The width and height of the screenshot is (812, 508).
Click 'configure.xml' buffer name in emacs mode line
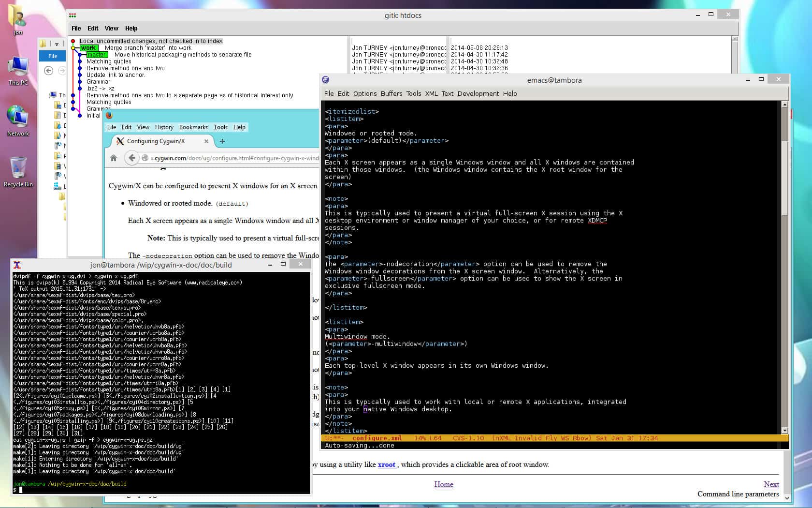coord(377,438)
